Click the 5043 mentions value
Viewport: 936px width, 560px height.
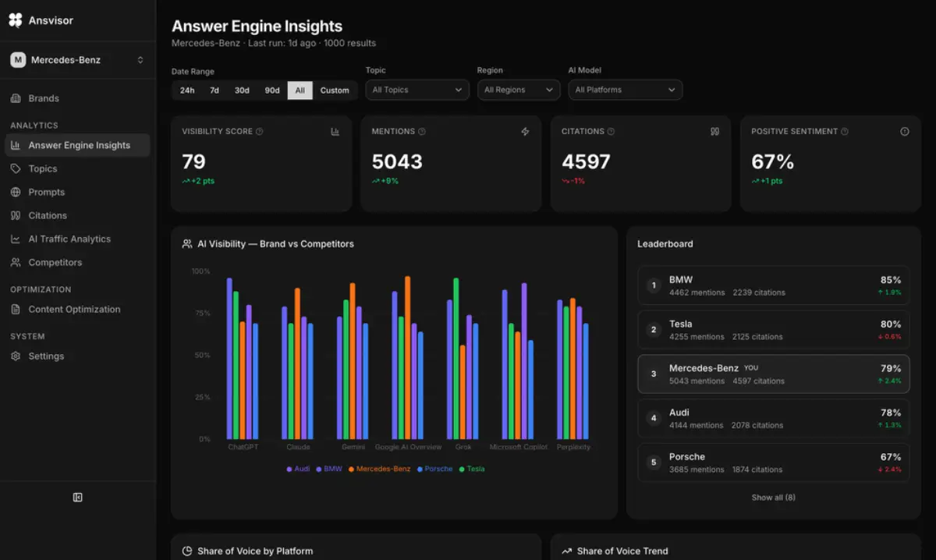pos(397,161)
